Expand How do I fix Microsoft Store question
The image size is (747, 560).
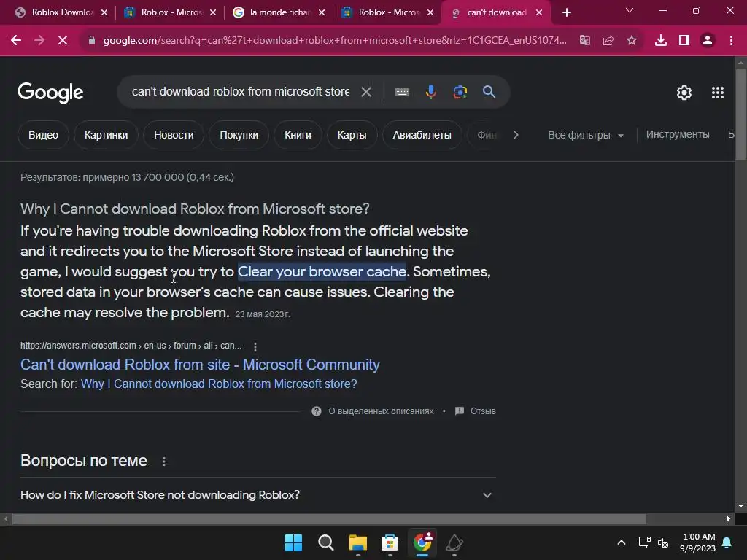(x=258, y=495)
